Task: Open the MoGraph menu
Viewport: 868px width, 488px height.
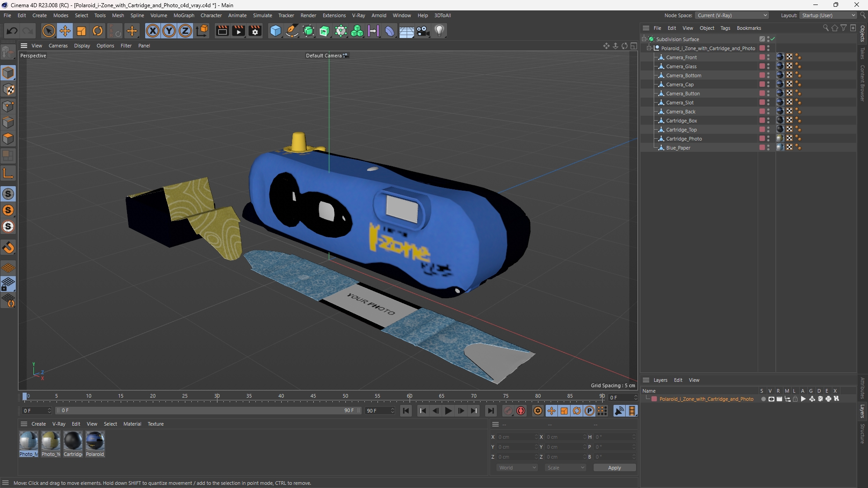Action: pyautogui.click(x=184, y=15)
